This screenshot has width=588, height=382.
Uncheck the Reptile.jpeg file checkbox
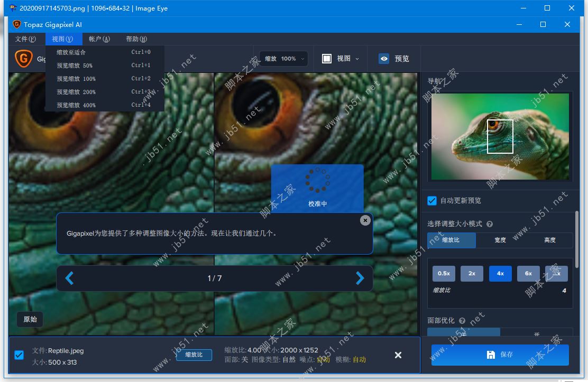coord(19,355)
